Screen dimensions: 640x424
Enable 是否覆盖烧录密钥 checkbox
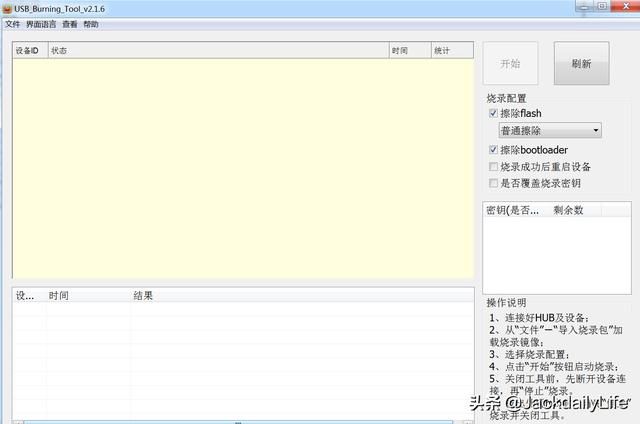(x=493, y=183)
